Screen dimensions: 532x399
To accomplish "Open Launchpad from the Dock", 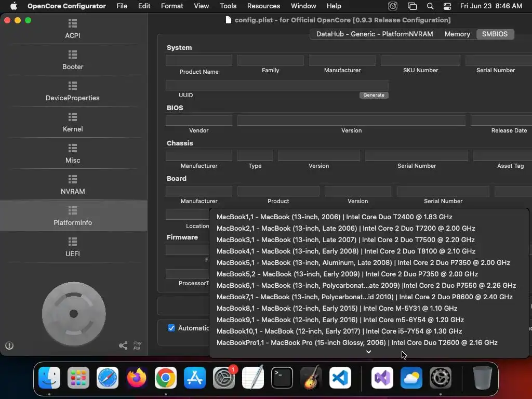I will click(78, 378).
